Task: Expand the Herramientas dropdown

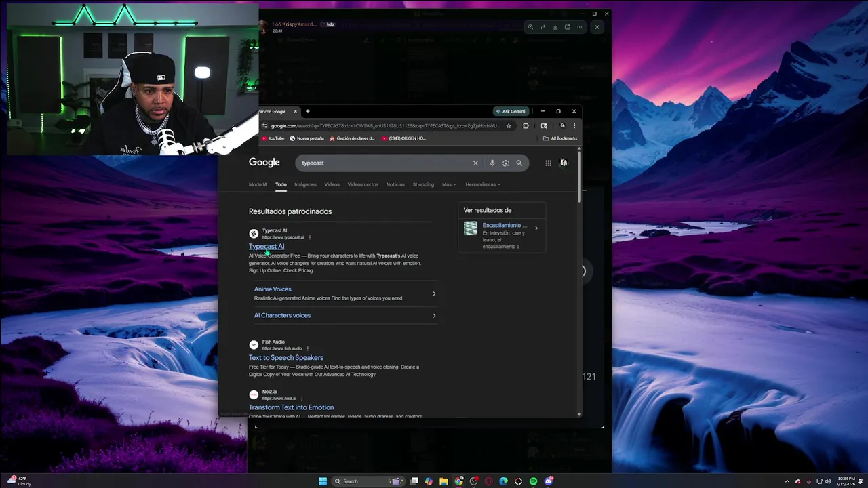Action: tap(483, 184)
